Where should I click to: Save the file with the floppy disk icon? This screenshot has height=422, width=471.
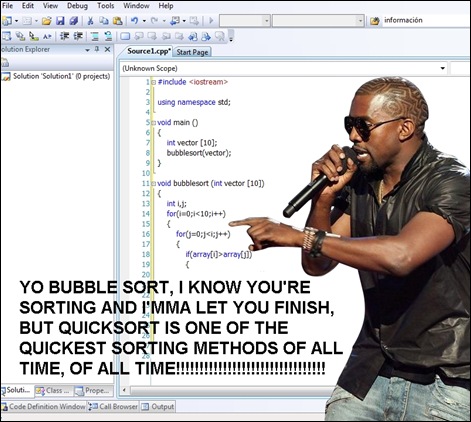(60, 21)
